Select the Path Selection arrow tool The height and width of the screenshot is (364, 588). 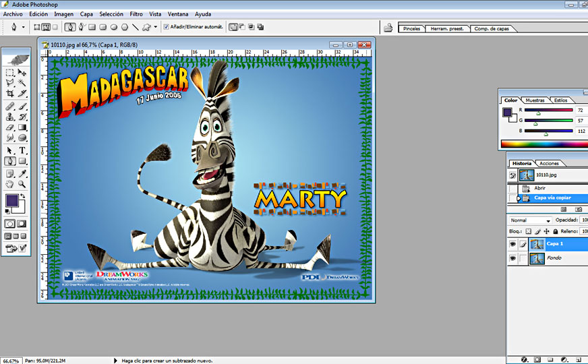click(10, 151)
